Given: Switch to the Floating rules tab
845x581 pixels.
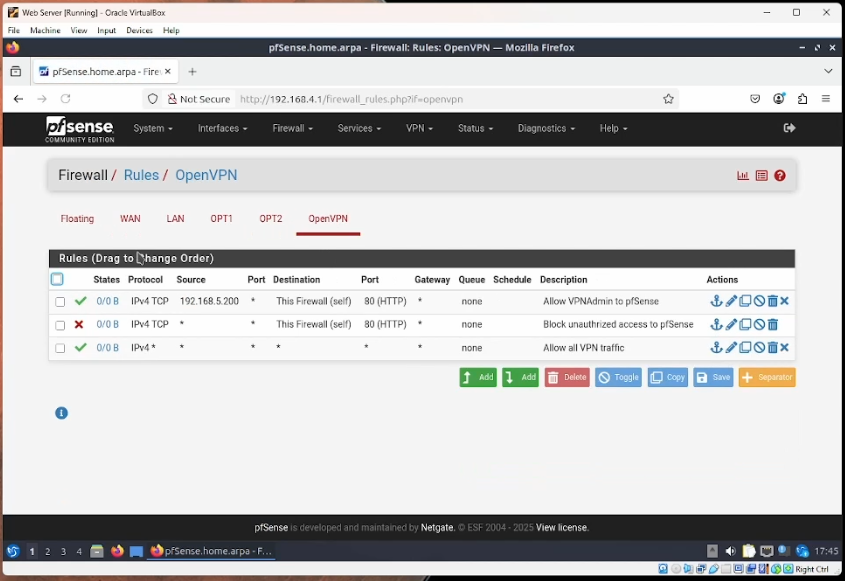Looking at the screenshot, I should pos(77,219).
